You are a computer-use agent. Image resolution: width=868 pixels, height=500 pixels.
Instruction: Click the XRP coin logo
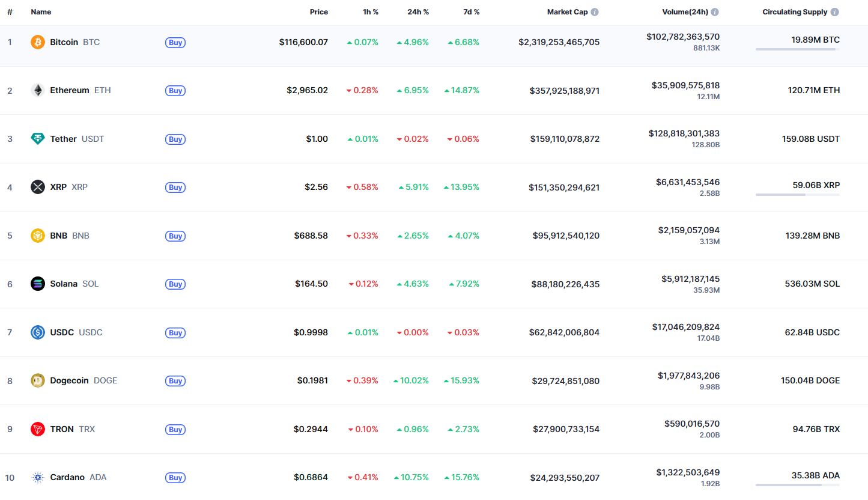[x=38, y=187]
